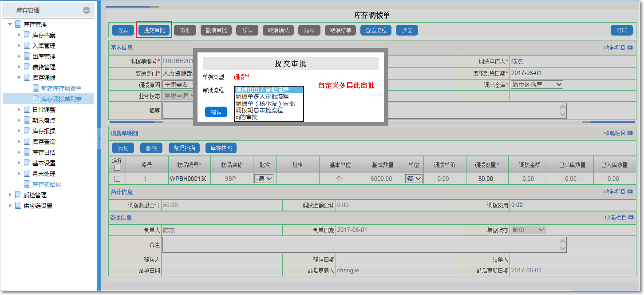This screenshot has height=295, width=644.
Task: Click the document icon beside 库存初始化
Action: (27, 184)
